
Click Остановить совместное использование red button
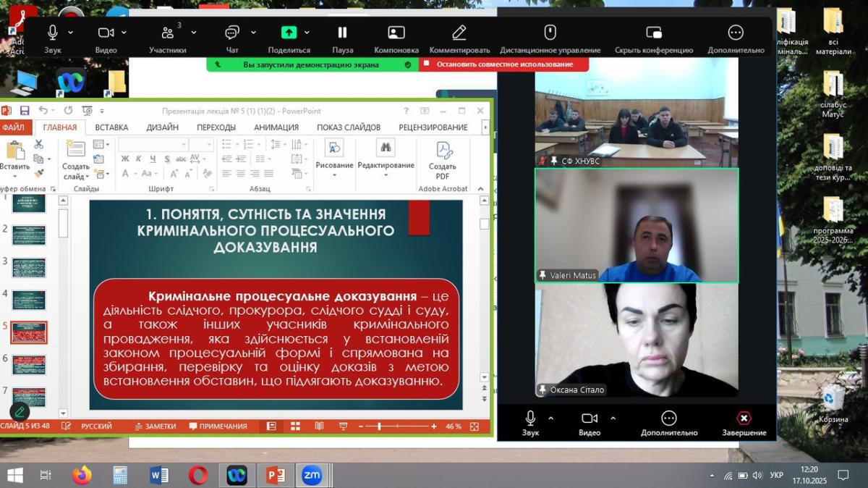(504, 64)
